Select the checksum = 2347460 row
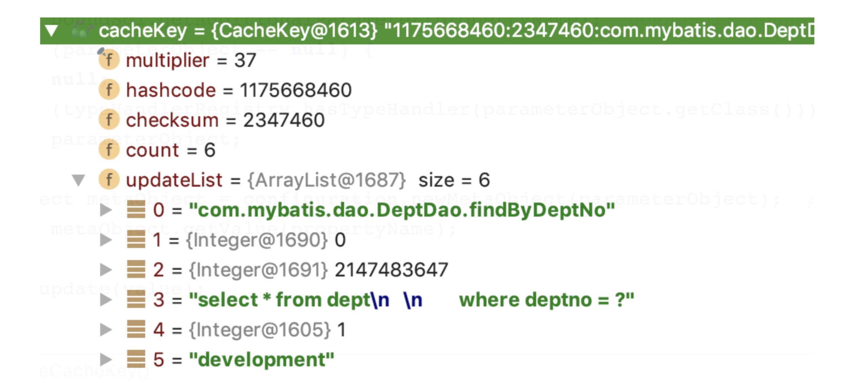 click(225, 120)
